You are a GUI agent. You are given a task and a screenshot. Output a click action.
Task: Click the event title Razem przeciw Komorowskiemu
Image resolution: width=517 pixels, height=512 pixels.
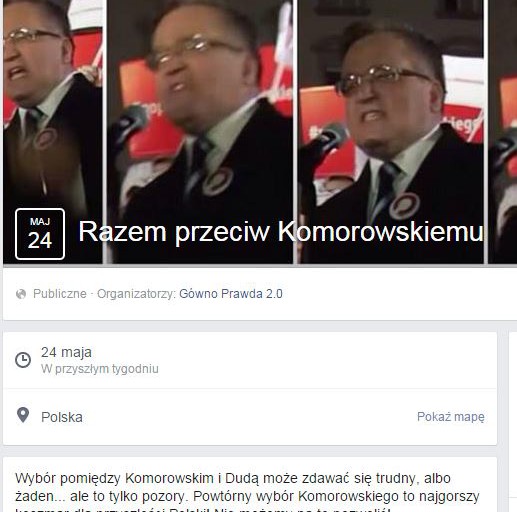click(281, 231)
